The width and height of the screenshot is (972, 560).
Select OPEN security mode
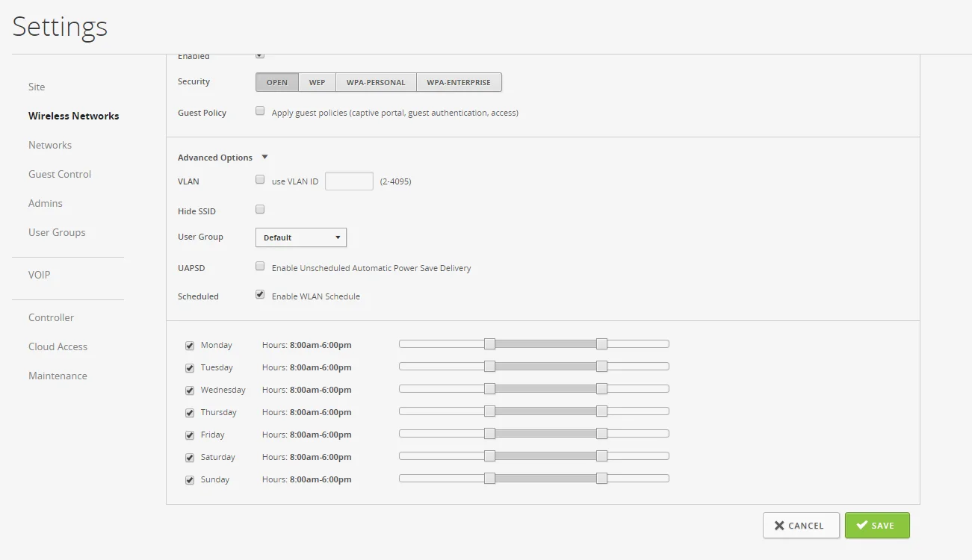[x=277, y=82]
